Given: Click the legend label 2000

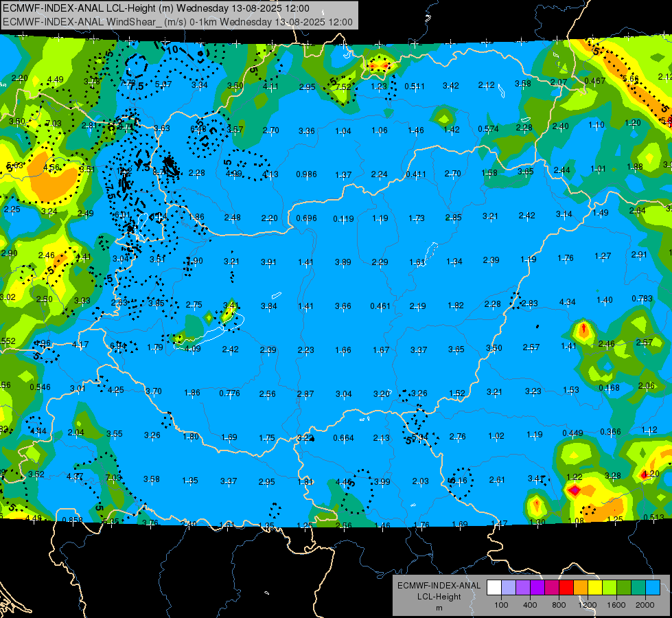Looking at the screenshot, I should (645, 605).
